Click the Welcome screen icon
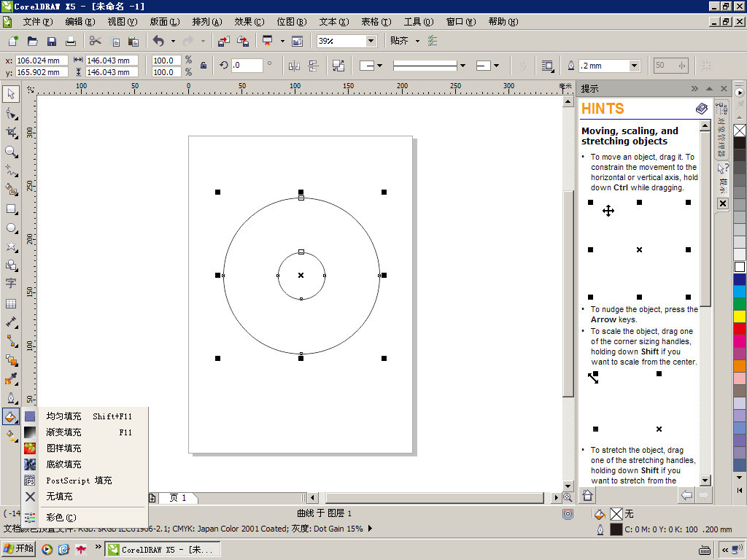 pyautogui.click(x=298, y=41)
